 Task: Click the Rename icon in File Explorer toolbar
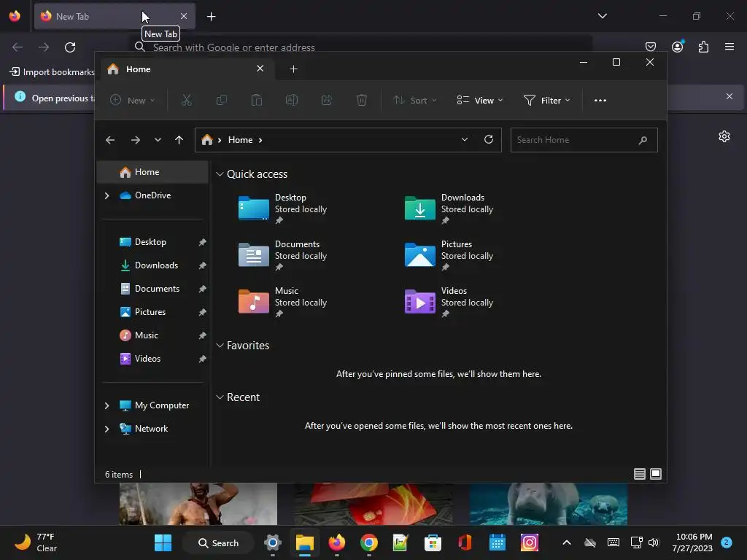point(292,100)
